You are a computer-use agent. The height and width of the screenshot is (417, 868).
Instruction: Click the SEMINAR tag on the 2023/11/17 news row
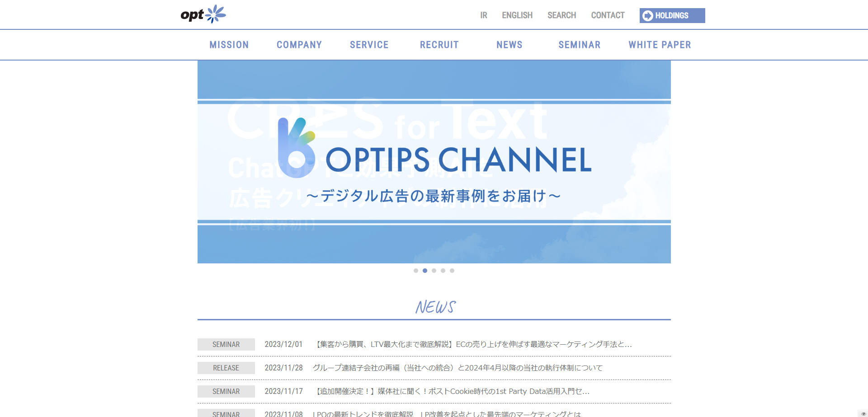point(226,391)
